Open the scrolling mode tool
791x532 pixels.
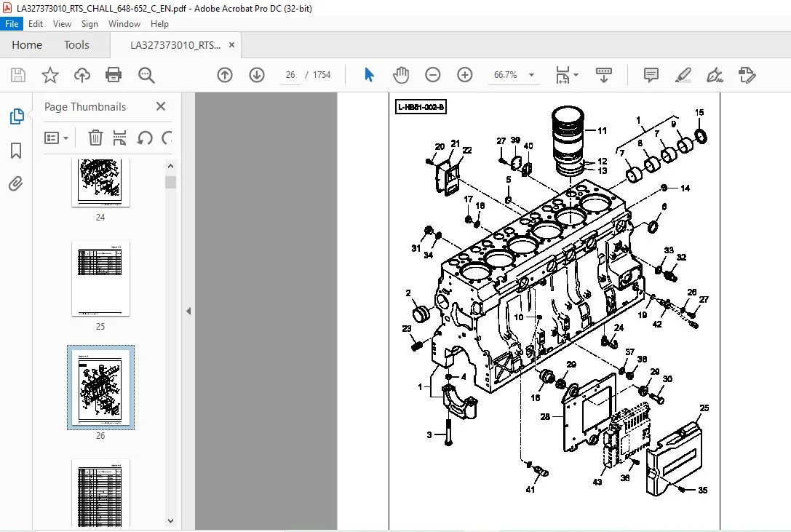[x=604, y=75]
